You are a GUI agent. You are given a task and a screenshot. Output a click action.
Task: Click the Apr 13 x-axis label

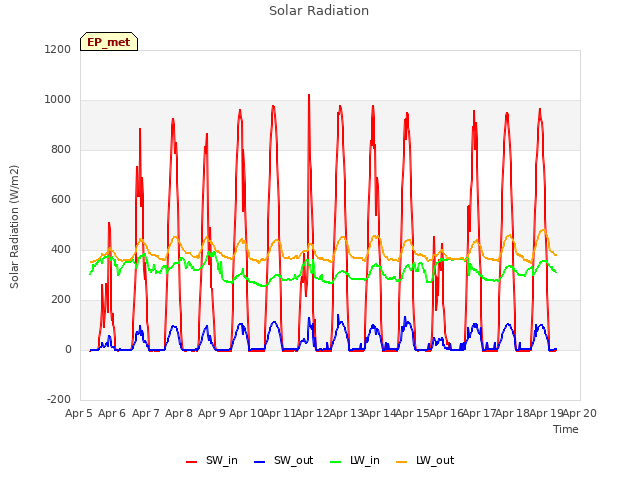point(346,413)
